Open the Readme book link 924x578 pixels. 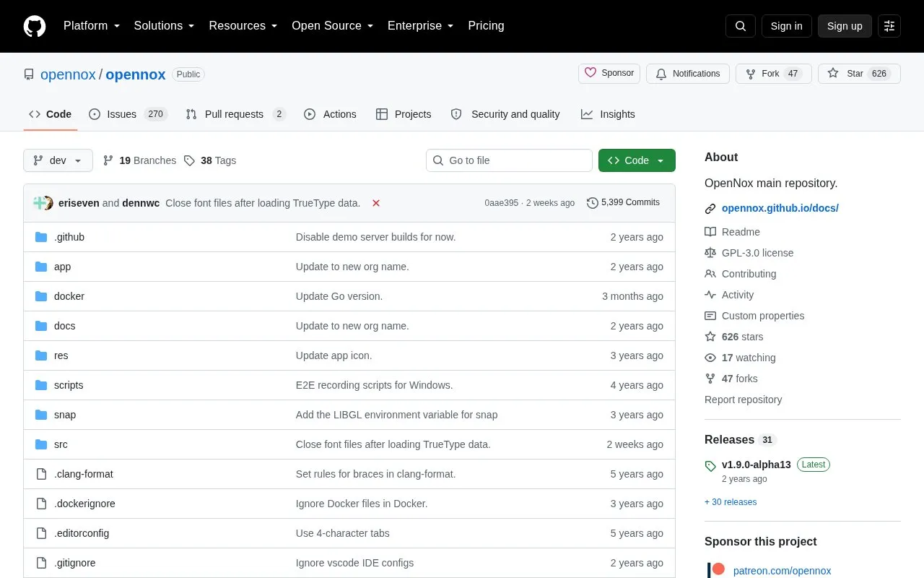(732, 232)
